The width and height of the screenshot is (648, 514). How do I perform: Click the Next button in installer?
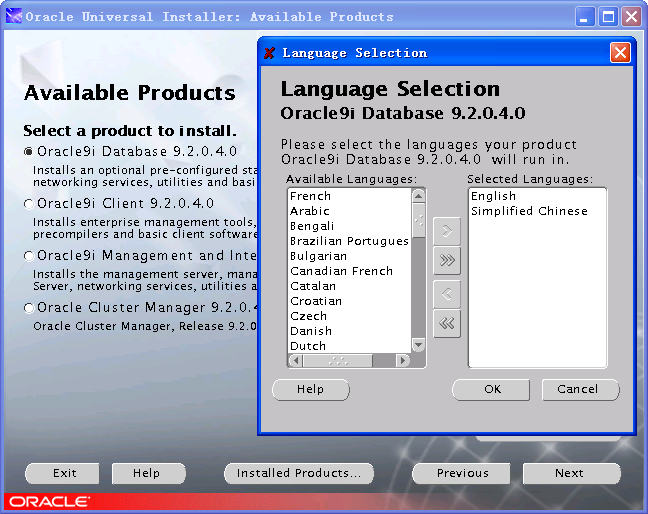[570, 473]
